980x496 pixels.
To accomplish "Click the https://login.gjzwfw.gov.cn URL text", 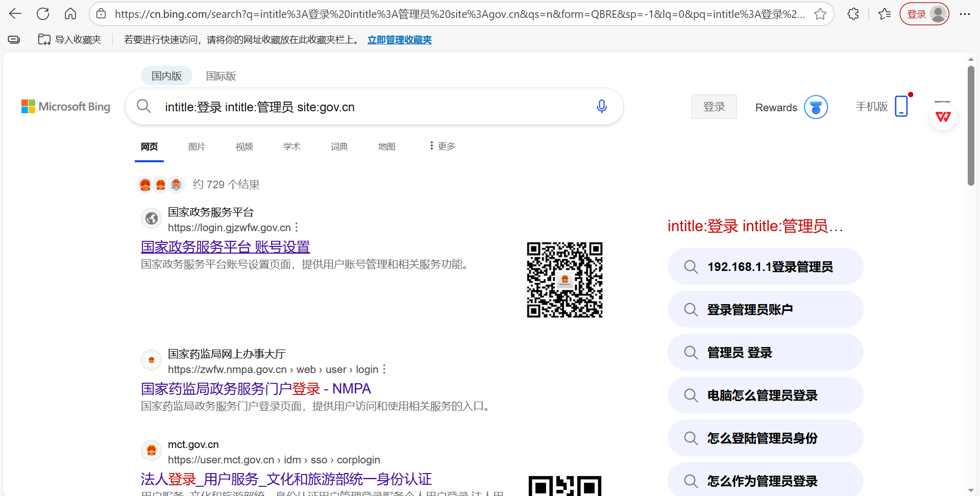I will [229, 228].
